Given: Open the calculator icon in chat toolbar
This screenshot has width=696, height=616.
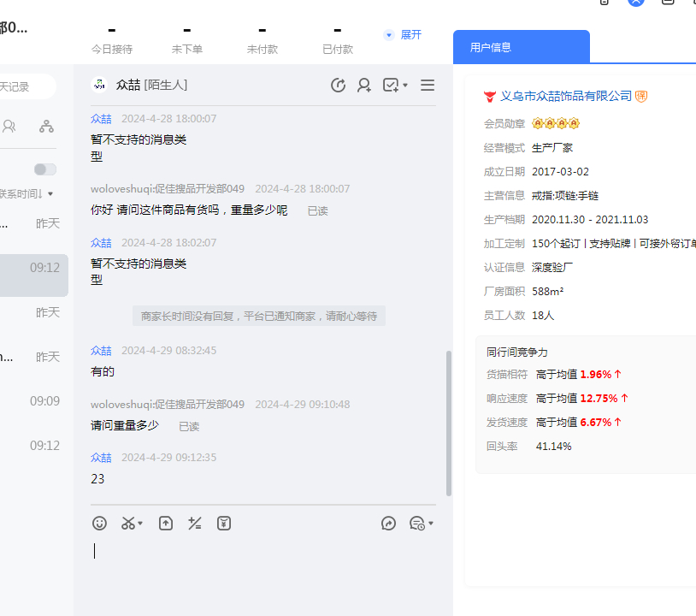Looking at the screenshot, I should pyautogui.click(x=195, y=523).
